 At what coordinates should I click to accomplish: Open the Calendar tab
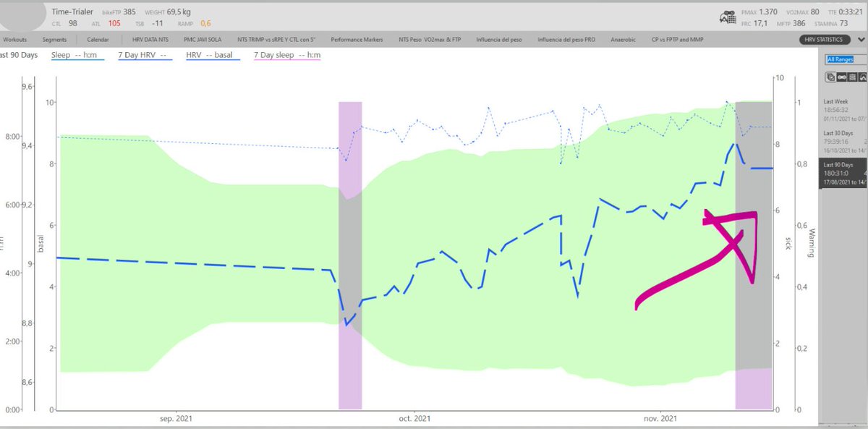point(97,40)
